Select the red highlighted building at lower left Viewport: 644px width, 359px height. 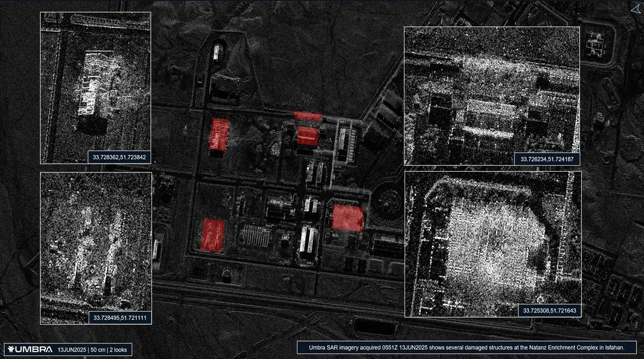213,235
